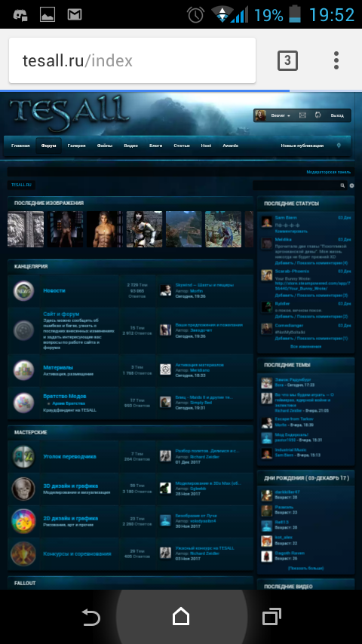The height and width of the screenshot is (644, 362).
Task: Click the magnifier search icon
Action: point(342,186)
